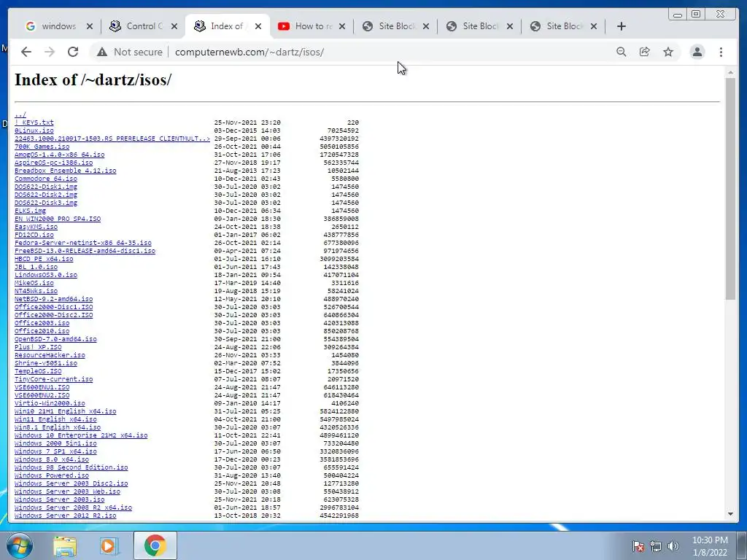Open the volume speaker tray icon
This screenshot has height=560, width=747.
coord(673,545)
